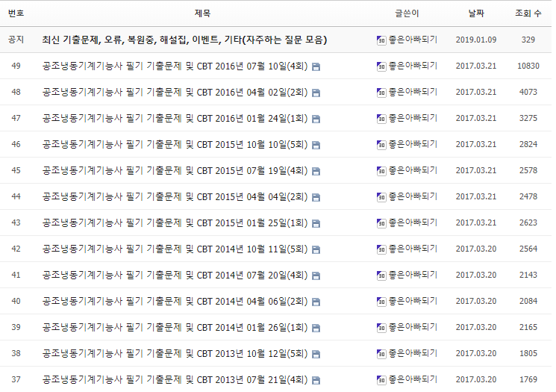Click the author level icon on post 40
Image resolution: width=556 pixels, height=392 pixels.
(381, 302)
